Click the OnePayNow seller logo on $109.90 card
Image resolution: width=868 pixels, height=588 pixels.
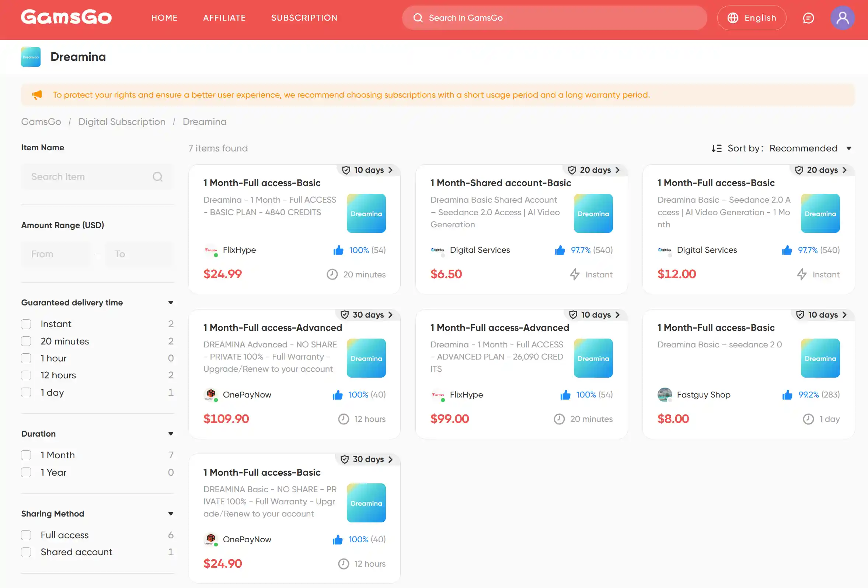click(211, 395)
